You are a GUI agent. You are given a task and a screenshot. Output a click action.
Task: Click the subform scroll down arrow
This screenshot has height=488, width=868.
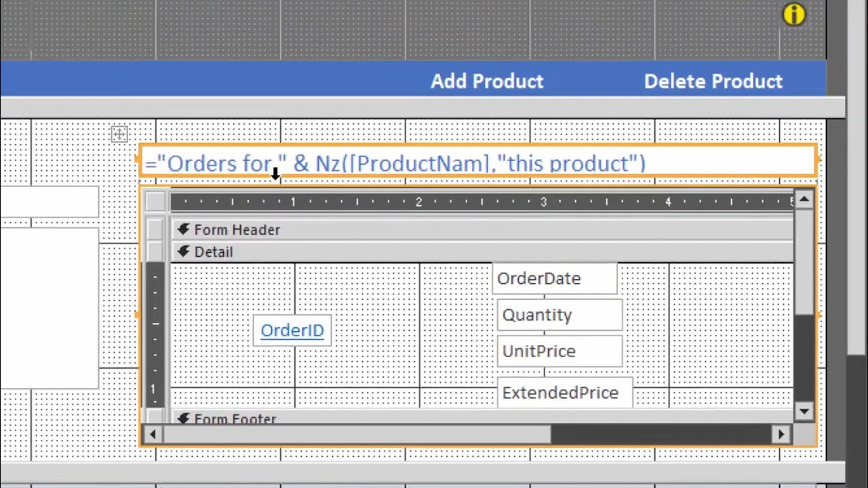click(x=804, y=411)
